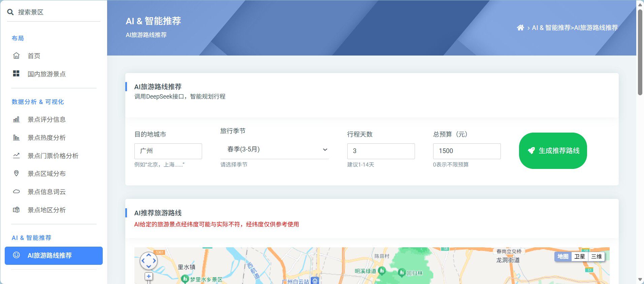Click the page vertical scrollbar thumb
The width and height of the screenshot is (644, 284).
click(640, 52)
